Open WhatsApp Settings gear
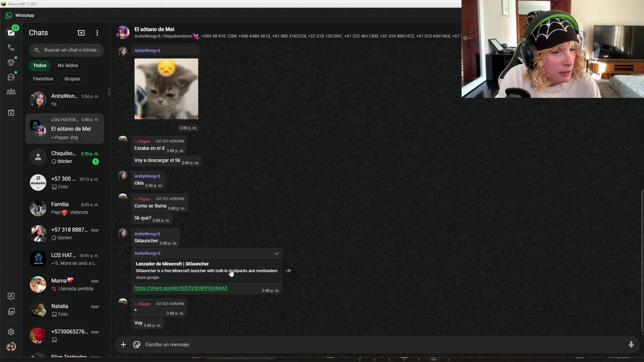 click(x=11, y=332)
